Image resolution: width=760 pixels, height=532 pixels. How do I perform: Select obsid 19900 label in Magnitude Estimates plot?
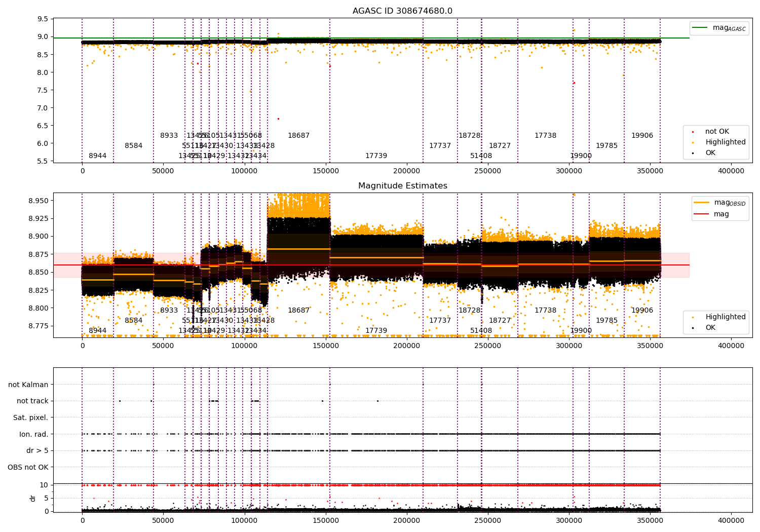[x=581, y=330]
